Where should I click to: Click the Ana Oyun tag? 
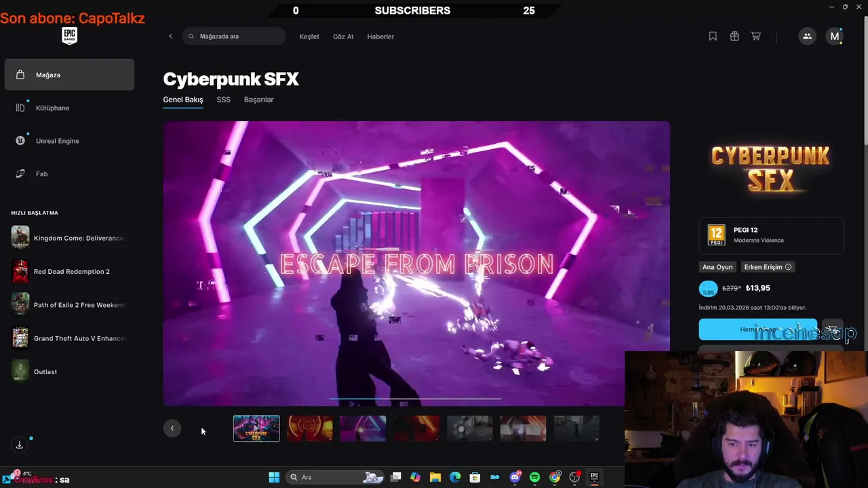pos(717,267)
